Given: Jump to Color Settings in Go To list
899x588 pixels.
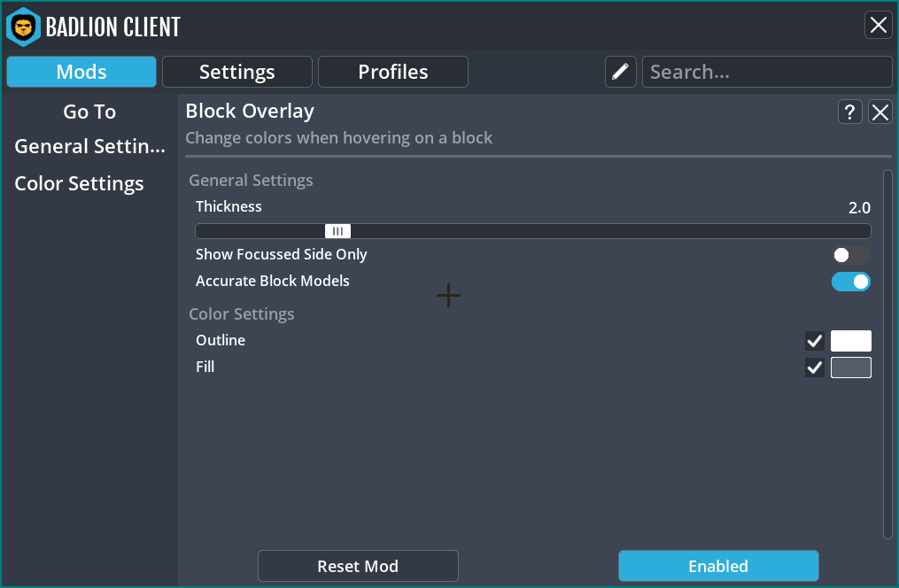Looking at the screenshot, I should 79,184.
